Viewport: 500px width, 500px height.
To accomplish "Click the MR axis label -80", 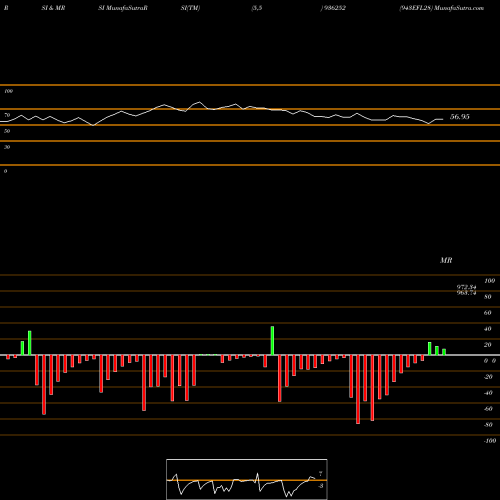I will pyautogui.click(x=488, y=425).
